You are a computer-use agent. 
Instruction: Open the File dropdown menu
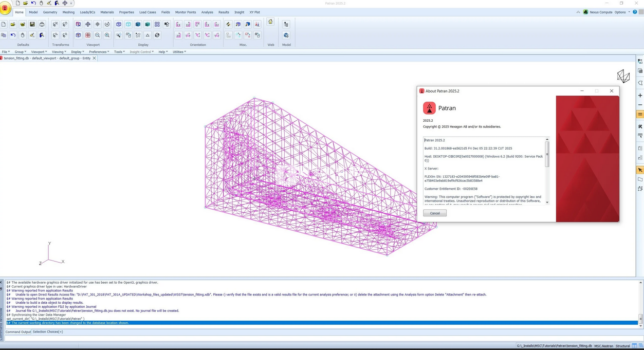(x=6, y=52)
